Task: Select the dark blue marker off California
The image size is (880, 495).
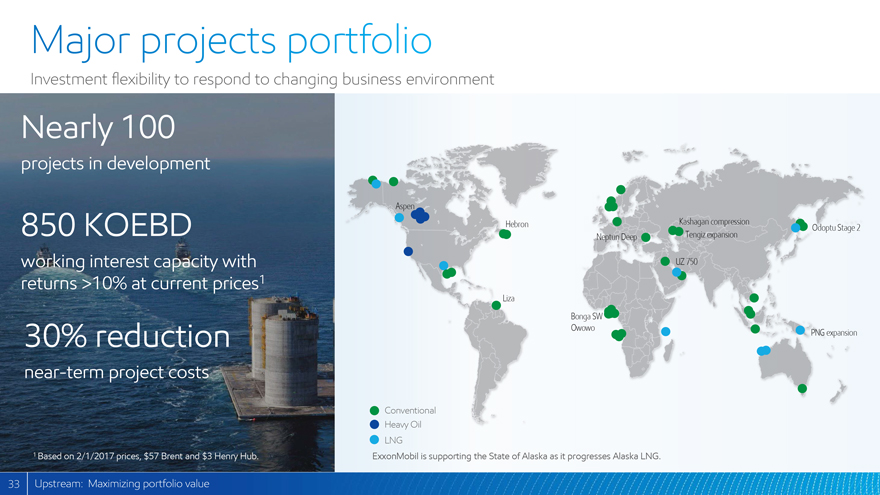Action: (409, 251)
